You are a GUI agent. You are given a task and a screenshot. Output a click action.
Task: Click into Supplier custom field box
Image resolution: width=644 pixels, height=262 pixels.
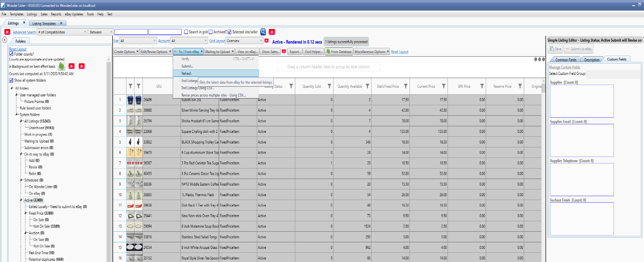582,101
